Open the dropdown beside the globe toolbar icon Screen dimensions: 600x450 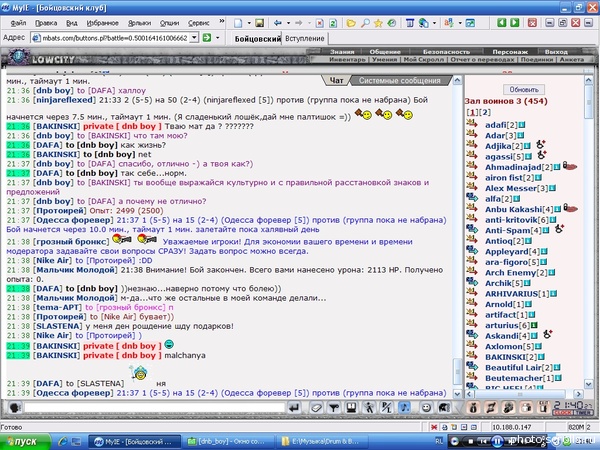click(x=434, y=23)
